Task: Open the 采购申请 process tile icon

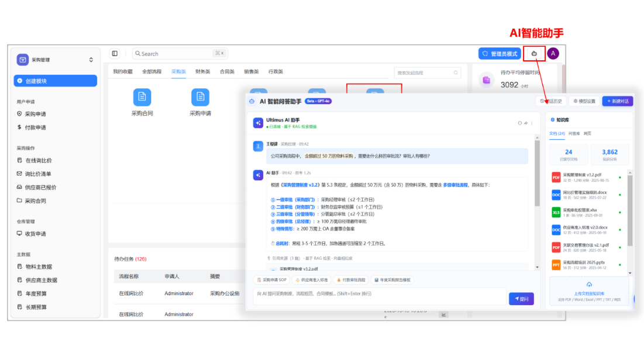Action: (x=200, y=97)
